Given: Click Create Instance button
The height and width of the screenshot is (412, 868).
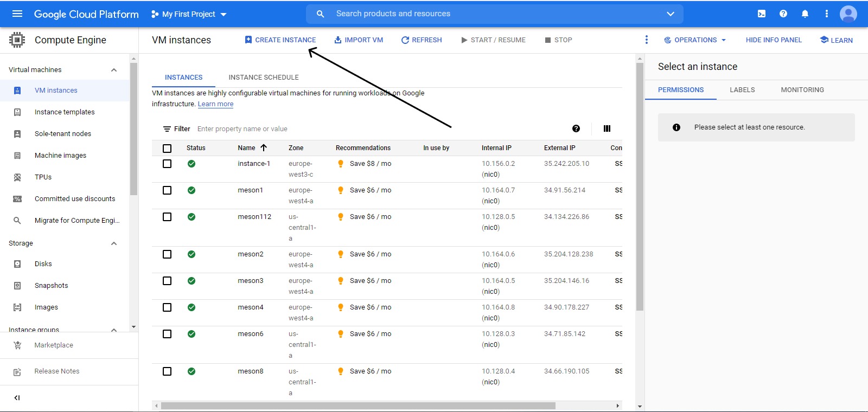Looking at the screenshot, I should pos(280,40).
